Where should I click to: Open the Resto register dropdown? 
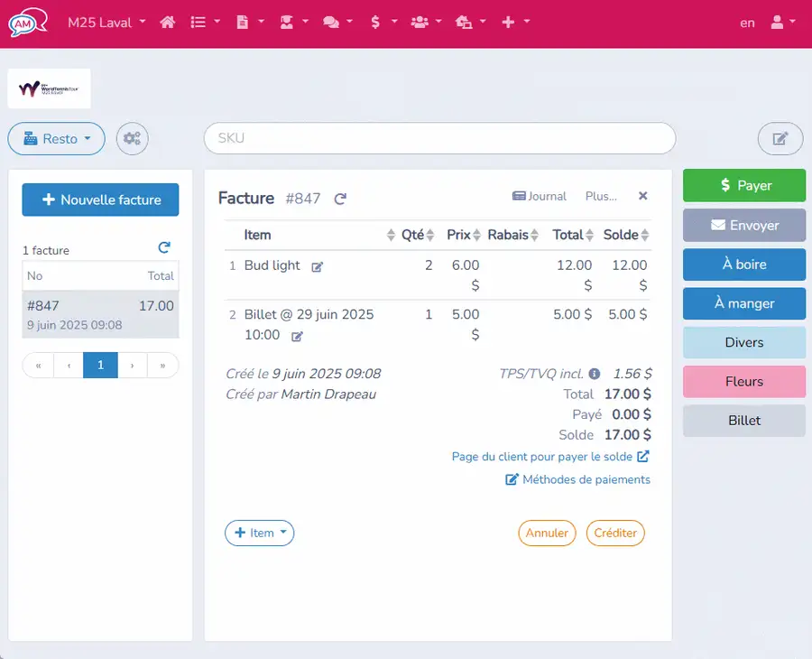click(57, 138)
